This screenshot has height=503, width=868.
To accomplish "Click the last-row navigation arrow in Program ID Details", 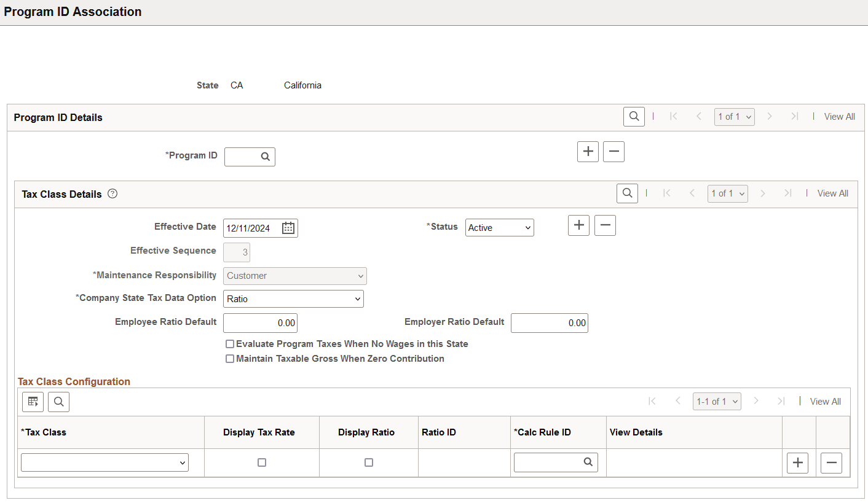I will point(794,116).
